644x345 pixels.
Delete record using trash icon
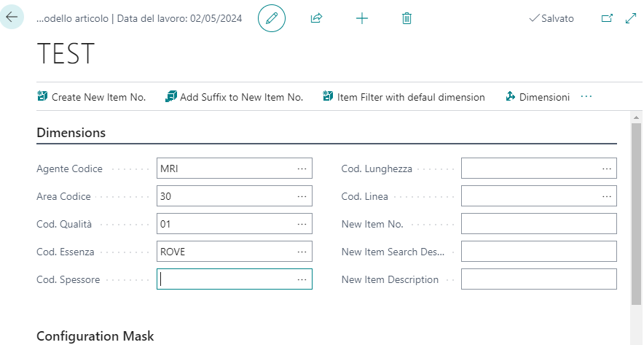pos(407,18)
